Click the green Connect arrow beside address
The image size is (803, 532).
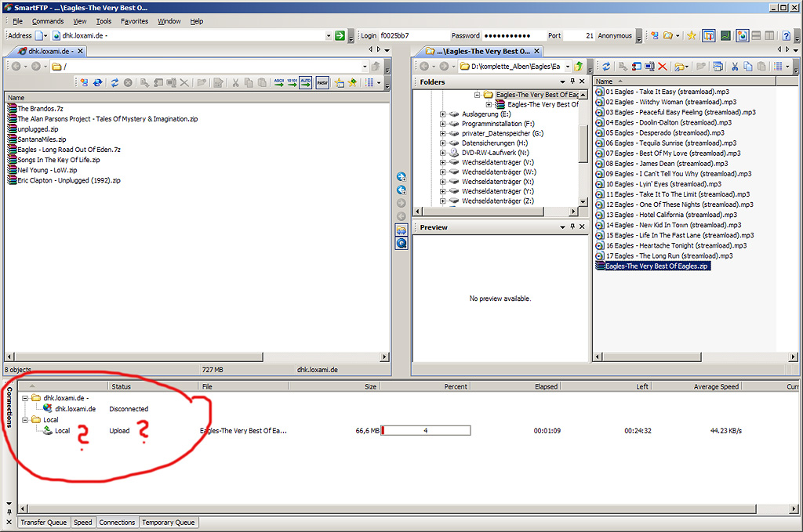pyautogui.click(x=340, y=35)
